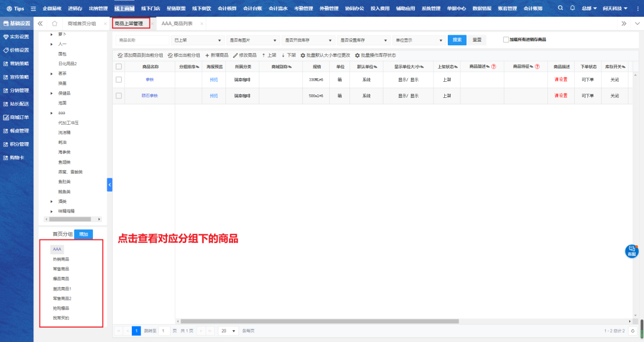
Task: Click the refresh icon at bottom-right of table
Action: pyautogui.click(x=633, y=330)
